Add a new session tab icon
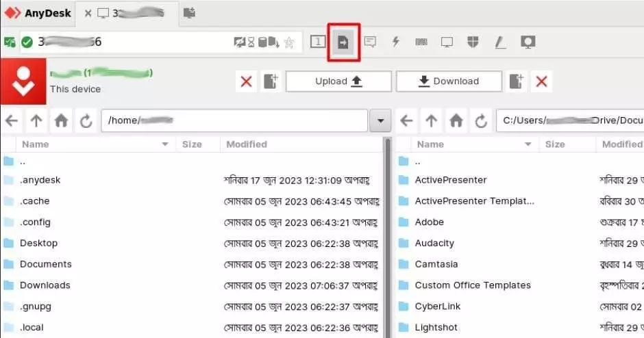The width and height of the screenshot is (644, 338). [x=189, y=13]
